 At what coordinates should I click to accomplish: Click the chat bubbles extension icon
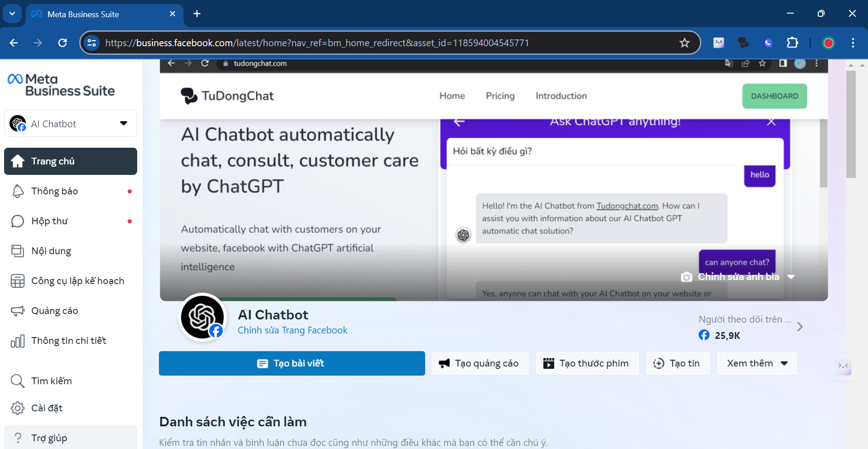click(x=743, y=43)
